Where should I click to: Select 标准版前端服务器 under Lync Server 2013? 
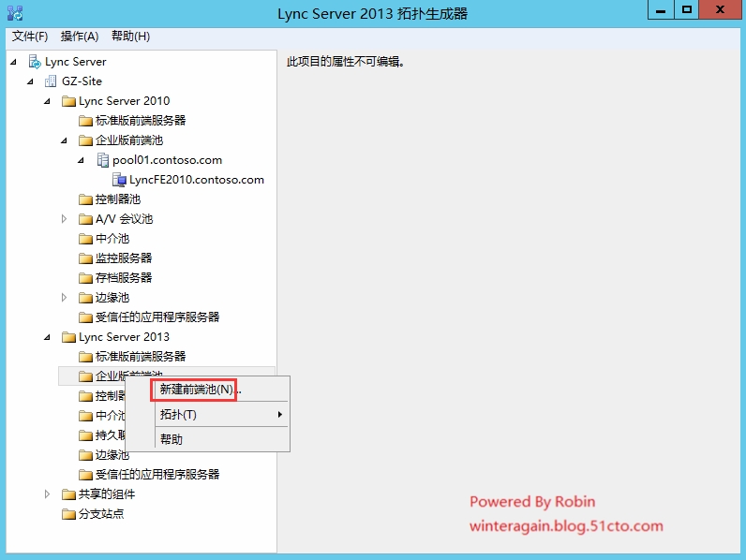coord(141,357)
